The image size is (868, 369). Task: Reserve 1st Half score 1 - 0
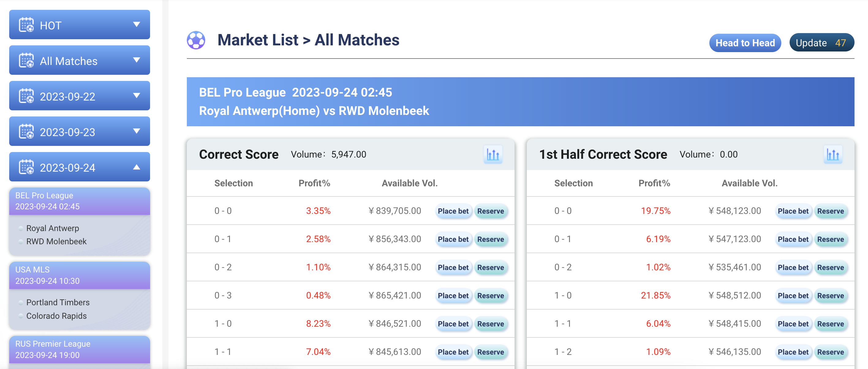tap(831, 296)
